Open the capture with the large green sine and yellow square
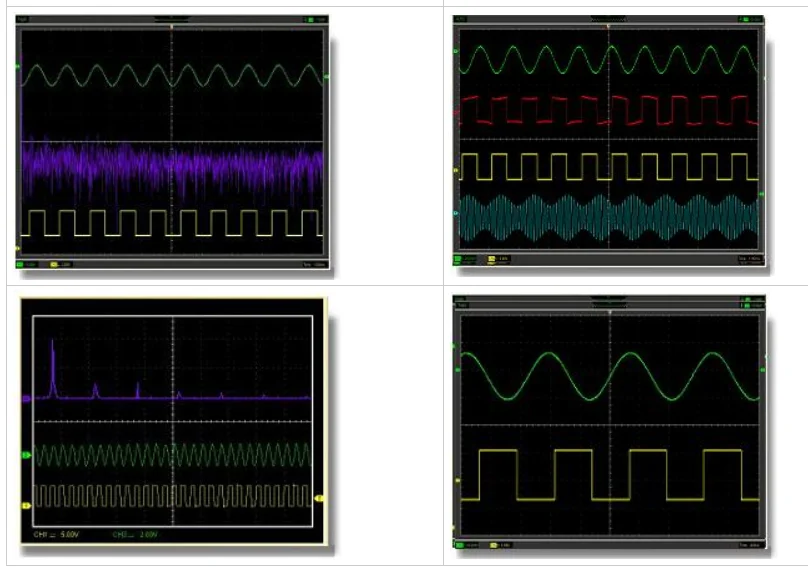This screenshot has width=808, height=567. coord(609,422)
